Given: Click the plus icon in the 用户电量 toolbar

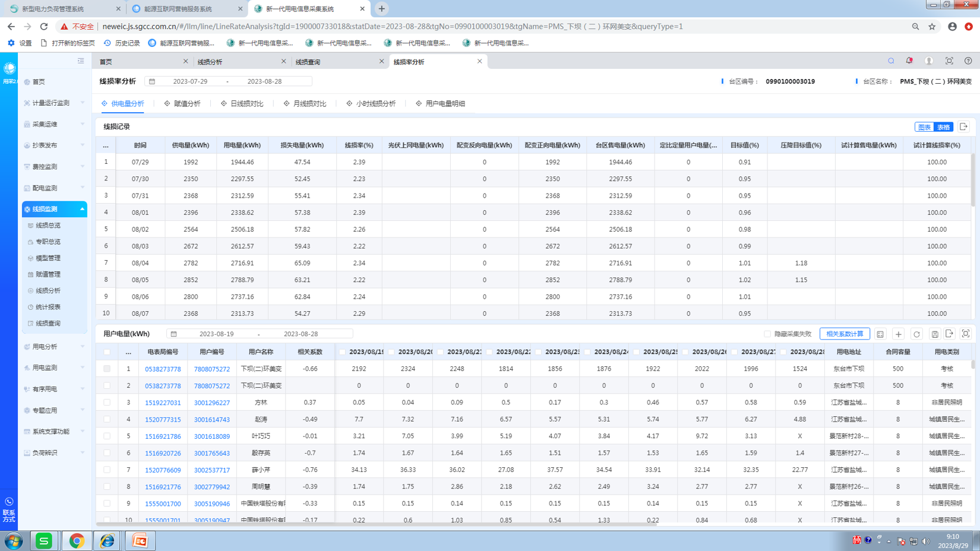Looking at the screenshot, I should (898, 334).
